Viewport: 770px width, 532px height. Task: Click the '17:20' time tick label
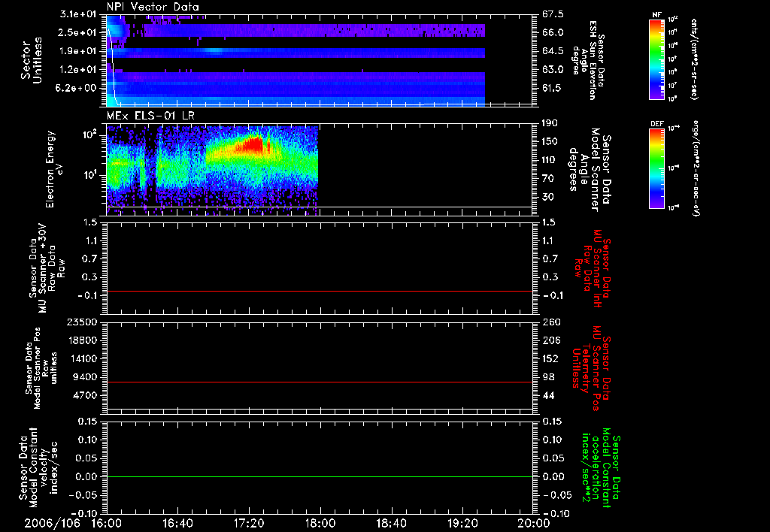[249, 523]
